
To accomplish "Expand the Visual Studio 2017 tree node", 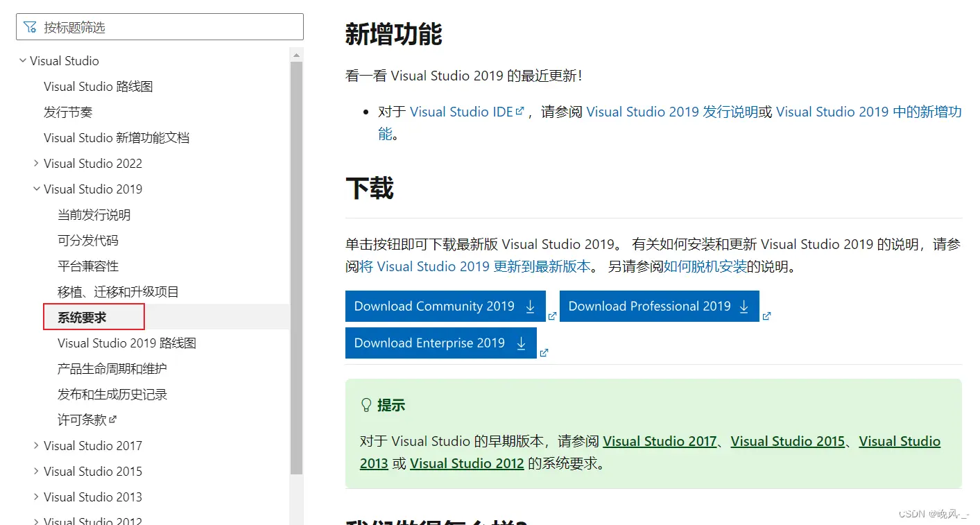I will tap(36, 445).
